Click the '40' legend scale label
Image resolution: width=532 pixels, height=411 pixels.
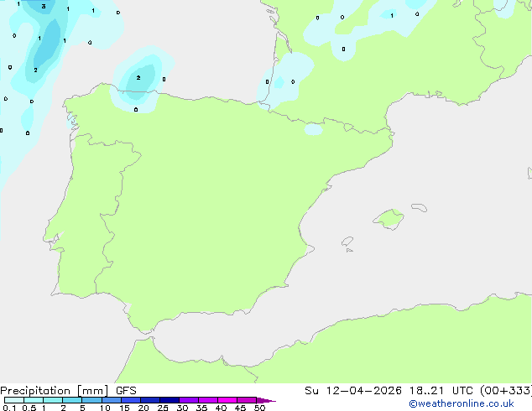pos(221,408)
